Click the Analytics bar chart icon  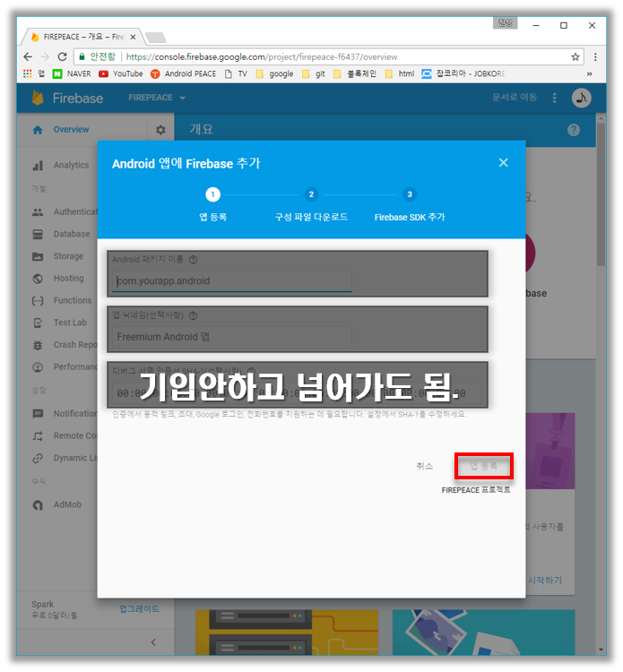[38, 166]
